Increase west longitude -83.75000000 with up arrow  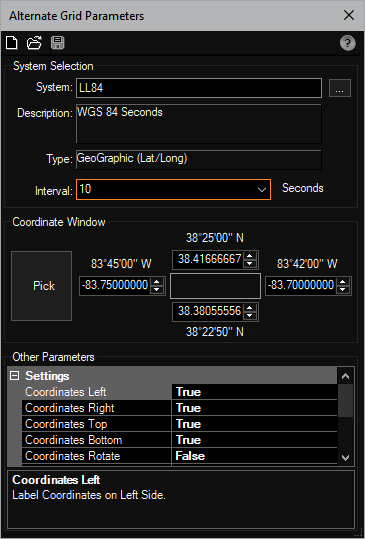[157, 282]
